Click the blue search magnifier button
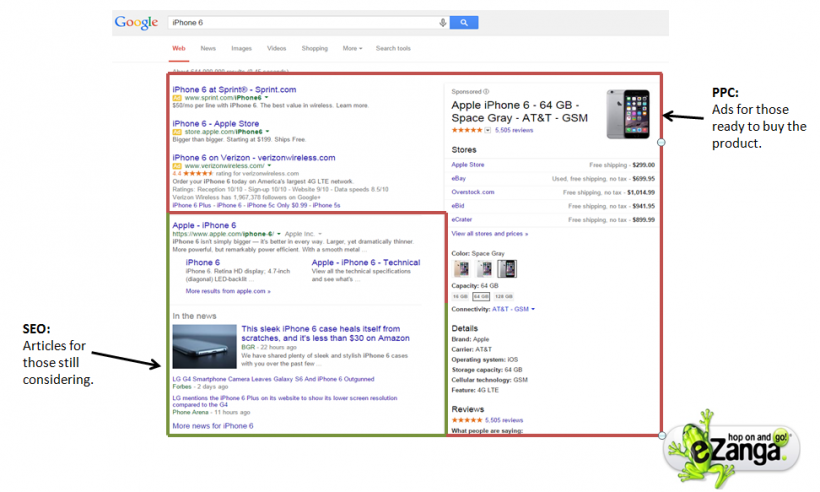Viewport: 820px width, 492px height. tap(464, 22)
